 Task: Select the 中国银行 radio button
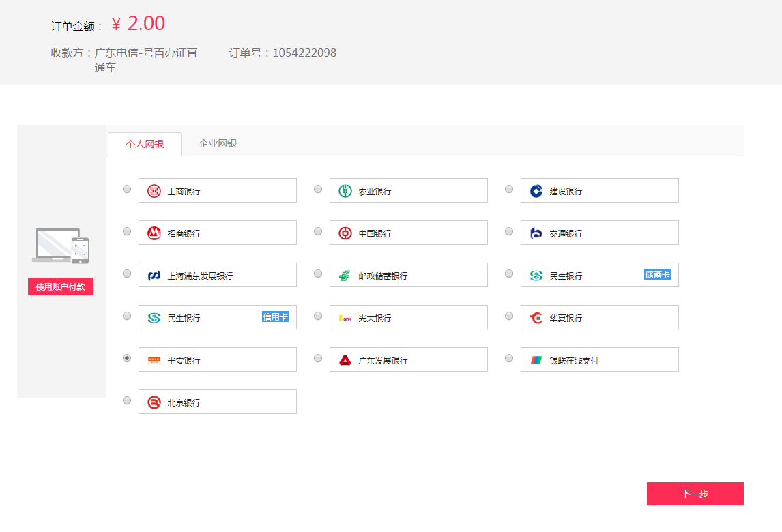[318, 231]
